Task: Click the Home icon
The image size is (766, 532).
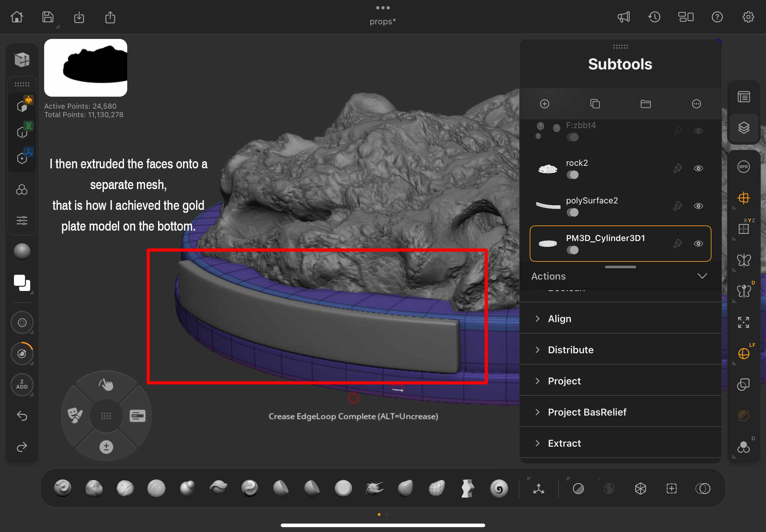Action: coord(17,17)
